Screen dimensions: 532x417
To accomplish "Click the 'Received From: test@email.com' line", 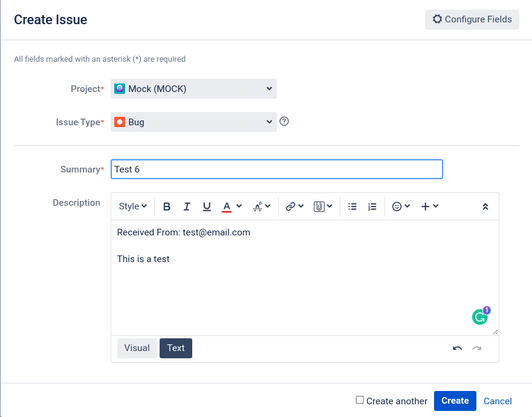I will [x=184, y=232].
